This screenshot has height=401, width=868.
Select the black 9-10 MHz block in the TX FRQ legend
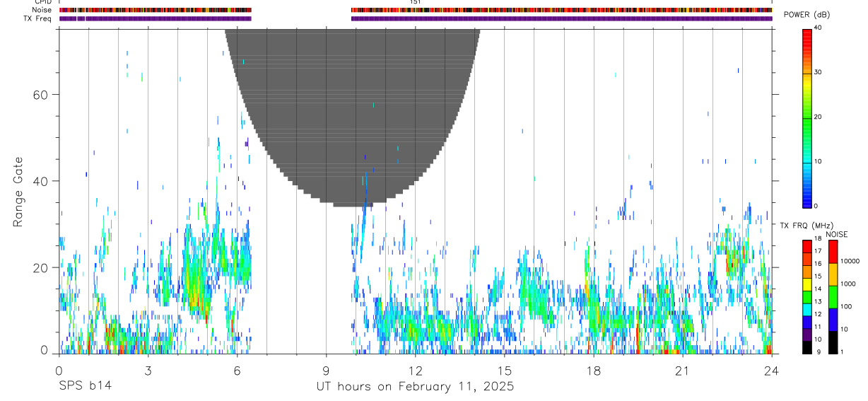click(x=807, y=346)
